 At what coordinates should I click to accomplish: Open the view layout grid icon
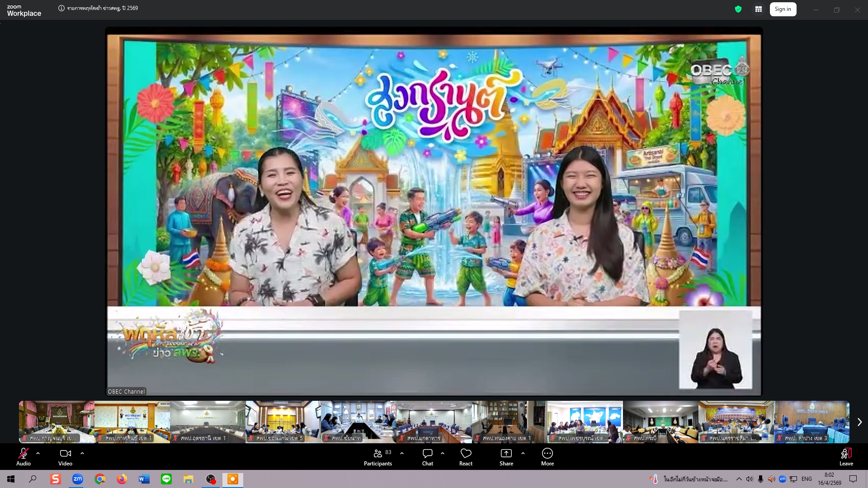click(758, 9)
